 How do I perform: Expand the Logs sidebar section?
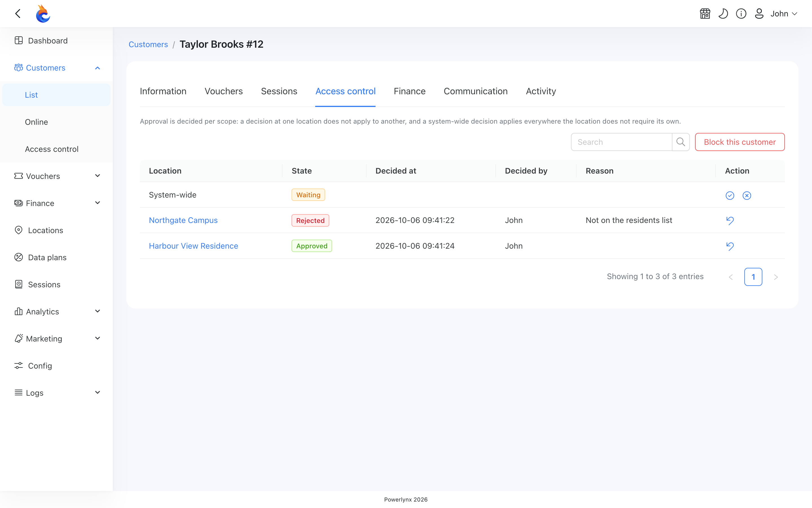click(56, 393)
